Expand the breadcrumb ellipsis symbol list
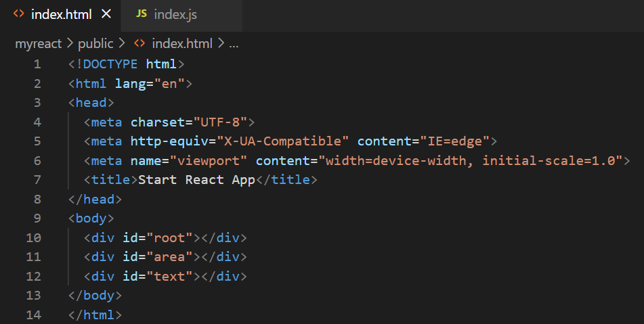The image size is (644, 324). coord(234,44)
